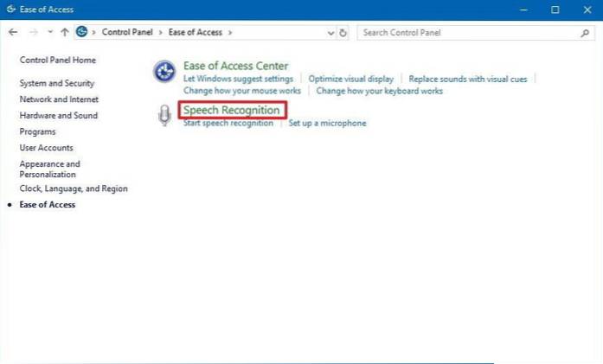Click the search magnifier icon
Image resolution: width=603 pixels, height=364 pixels.
[x=585, y=33]
